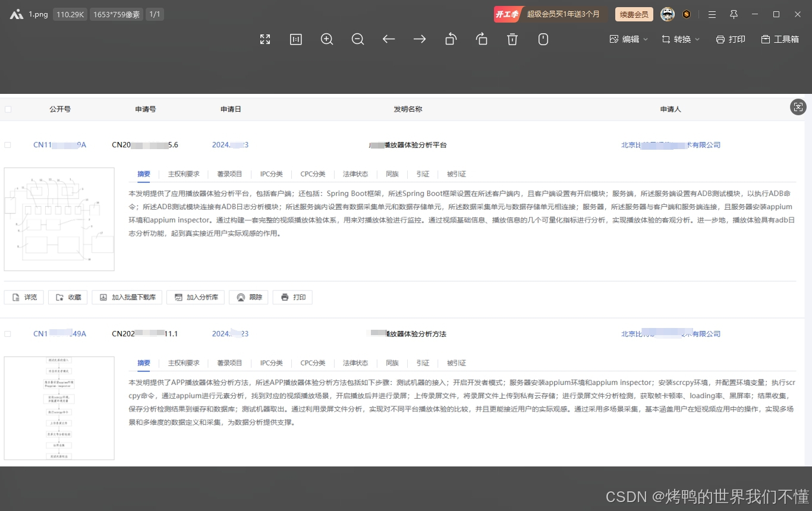Click the 1:1 actual size icon
The height and width of the screenshot is (511, 812).
(295, 39)
